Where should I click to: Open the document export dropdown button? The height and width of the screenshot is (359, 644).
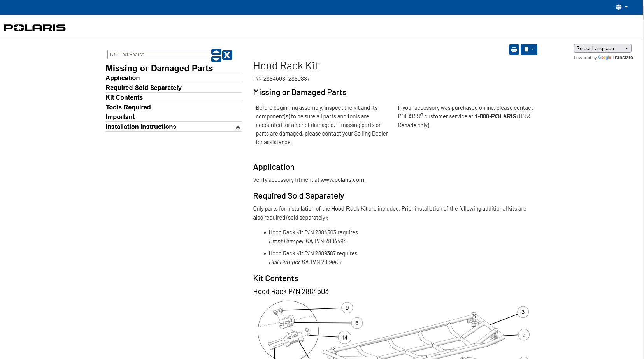[528, 49]
